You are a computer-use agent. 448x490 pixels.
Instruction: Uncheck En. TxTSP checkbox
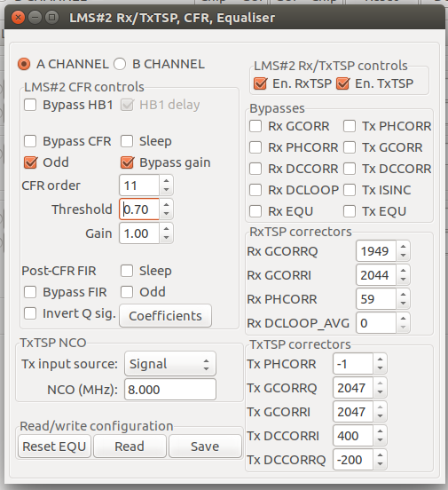(342, 83)
